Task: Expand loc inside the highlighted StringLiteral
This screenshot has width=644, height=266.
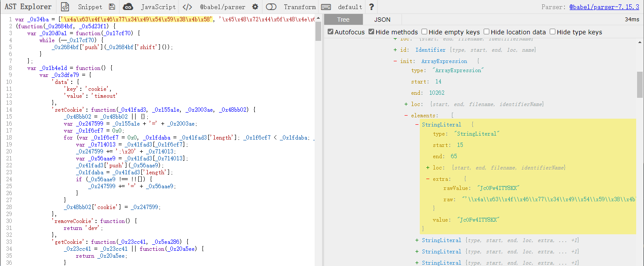Action: pos(428,167)
